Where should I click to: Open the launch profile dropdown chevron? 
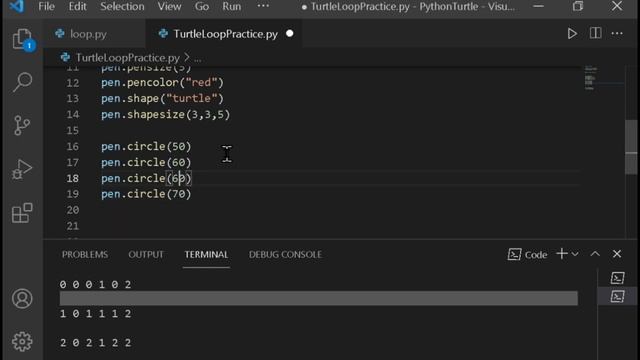(575, 254)
